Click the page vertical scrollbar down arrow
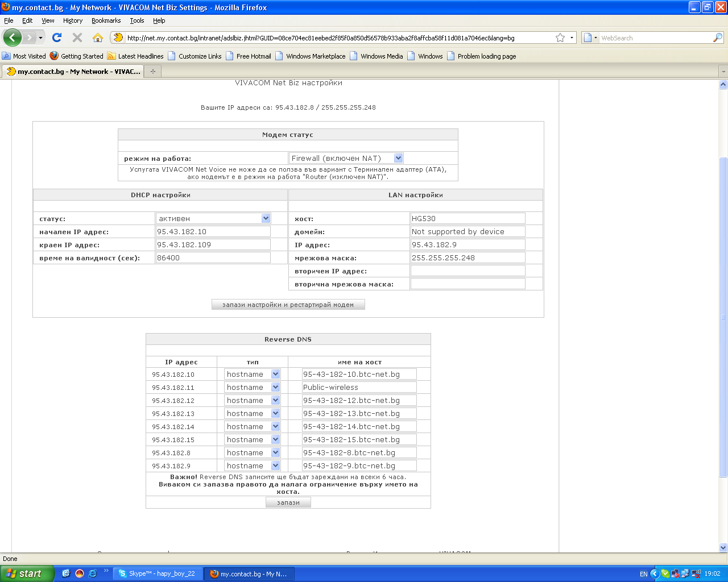The image size is (728, 582). (723, 548)
